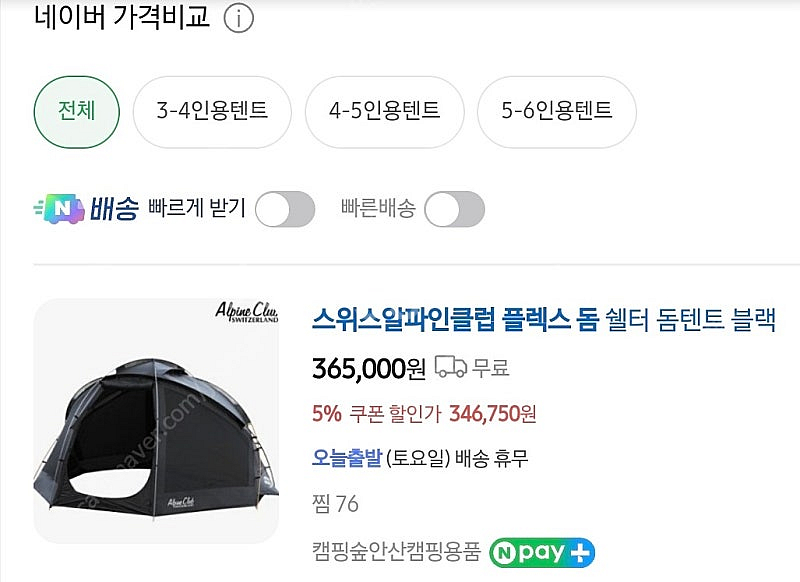800x582 pixels.
Task: Enable the 빠르게 받기 toggle
Action: click(285, 209)
